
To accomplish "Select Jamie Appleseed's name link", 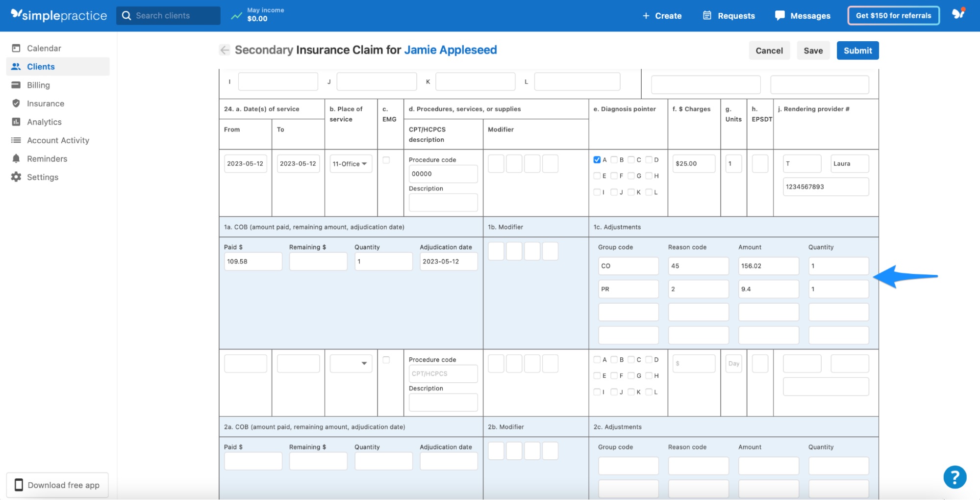I will click(450, 50).
